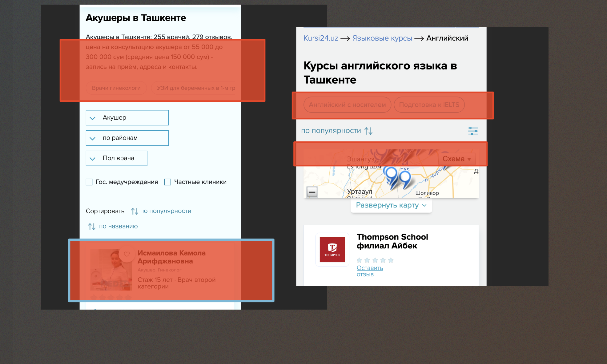Open the Акушер specialty dropdown

click(127, 118)
